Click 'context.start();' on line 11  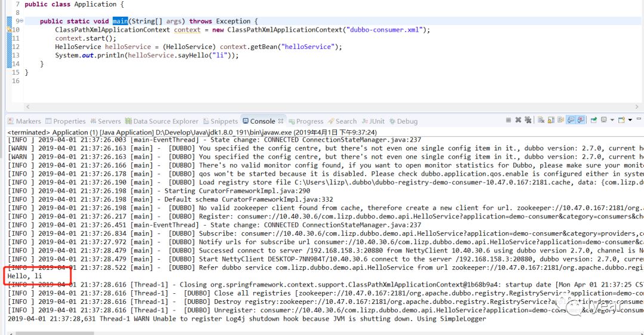click(x=86, y=38)
